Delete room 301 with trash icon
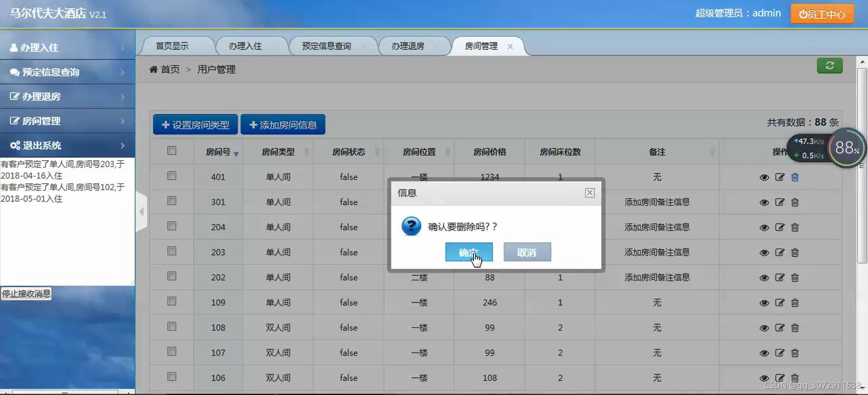This screenshot has width=868, height=395. (795, 202)
